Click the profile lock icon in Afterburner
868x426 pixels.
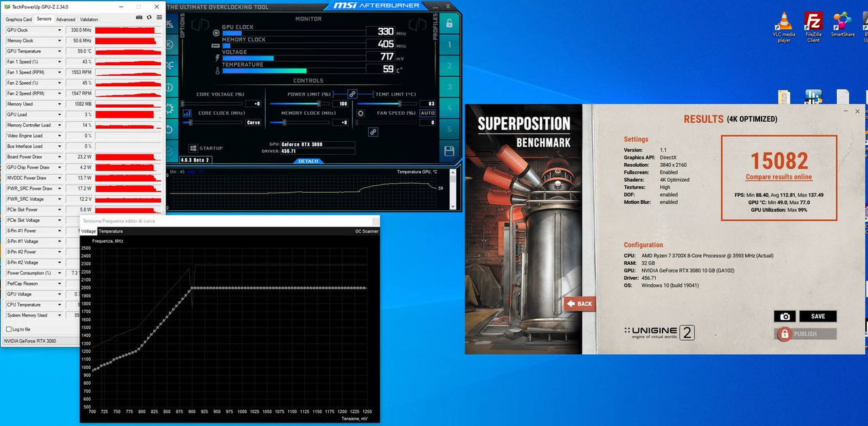448,22
